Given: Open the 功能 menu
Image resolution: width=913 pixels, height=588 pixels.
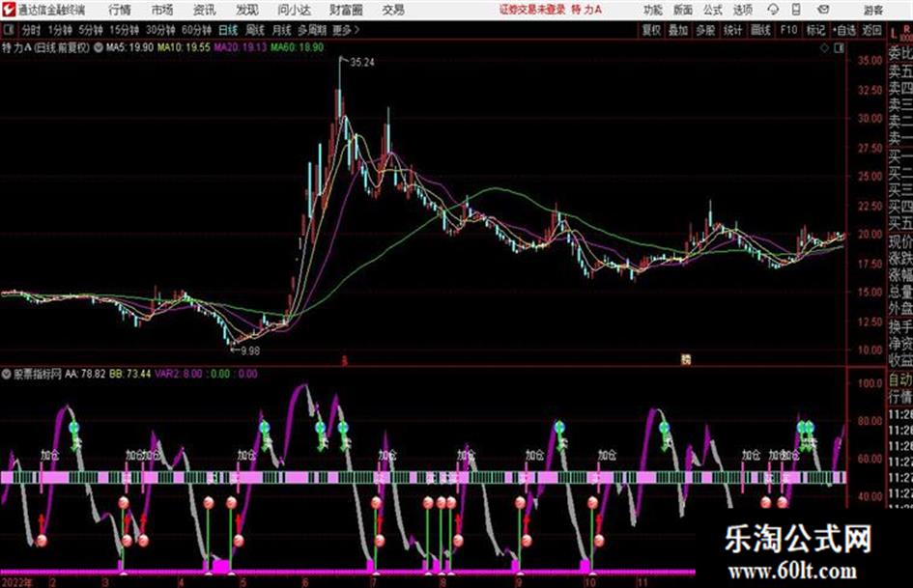Looking at the screenshot, I should (x=653, y=10).
